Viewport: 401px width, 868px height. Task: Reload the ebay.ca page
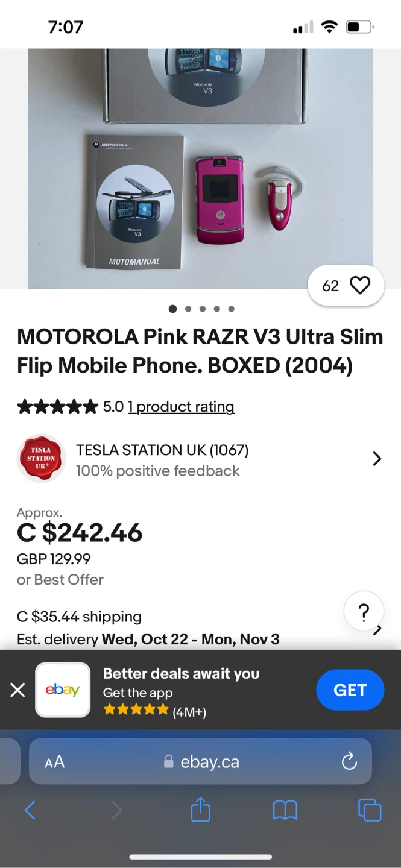point(349,761)
